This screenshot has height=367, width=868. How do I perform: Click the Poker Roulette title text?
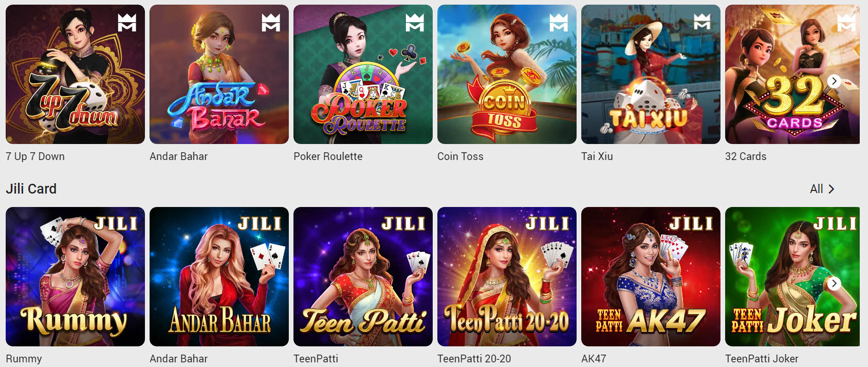[328, 156]
